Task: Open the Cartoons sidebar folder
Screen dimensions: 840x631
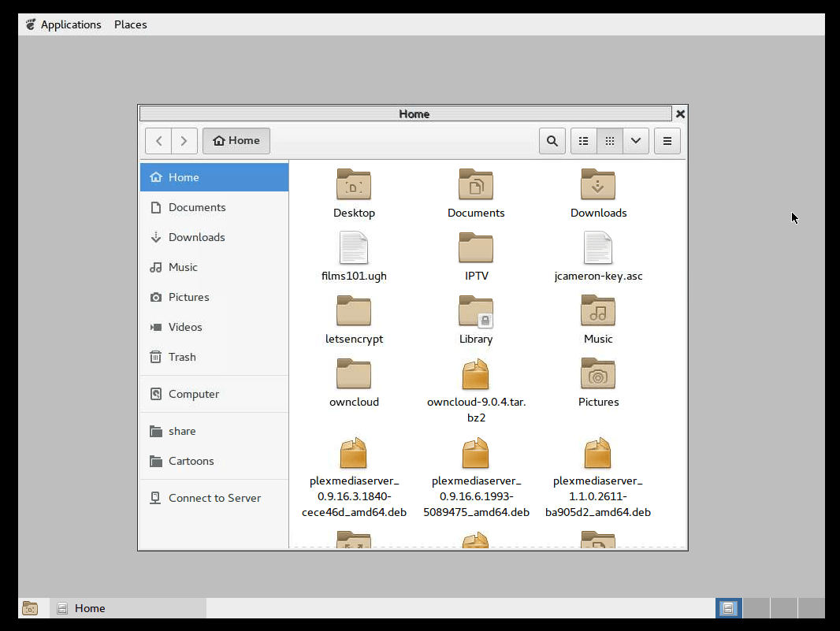Action: click(x=191, y=461)
